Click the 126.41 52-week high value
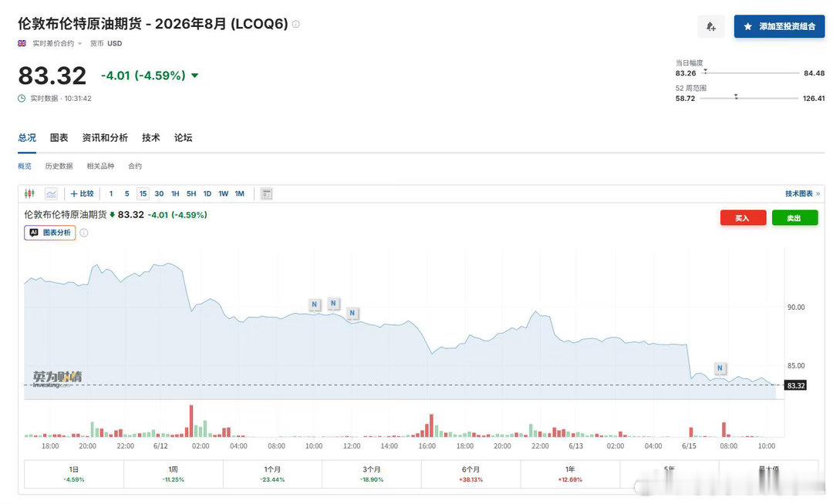The width and height of the screenshot is (833, 504). coord(814,99)
